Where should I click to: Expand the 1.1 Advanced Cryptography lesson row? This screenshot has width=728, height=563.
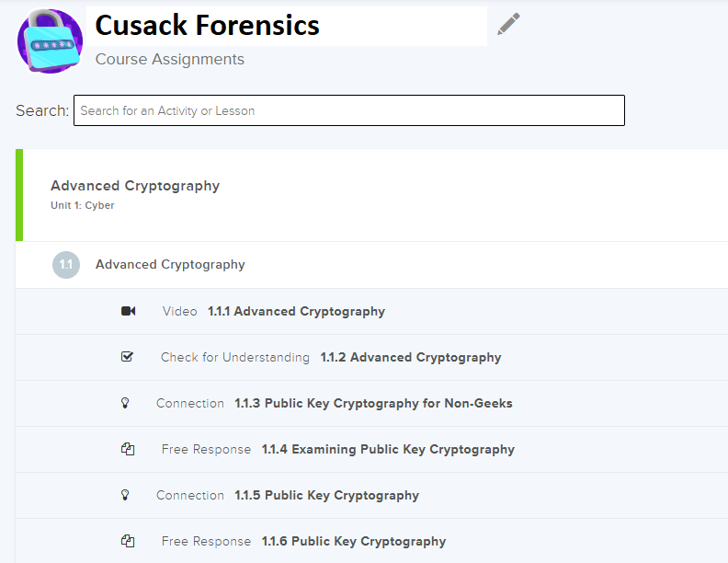[x=170, y=265]
